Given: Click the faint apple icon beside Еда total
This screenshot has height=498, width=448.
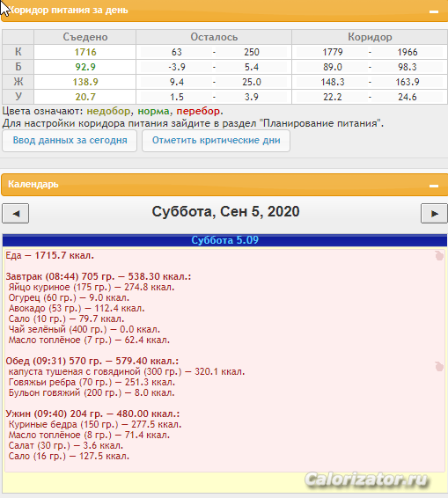Looking at the screenshot, I should click(x=439, y=256).
